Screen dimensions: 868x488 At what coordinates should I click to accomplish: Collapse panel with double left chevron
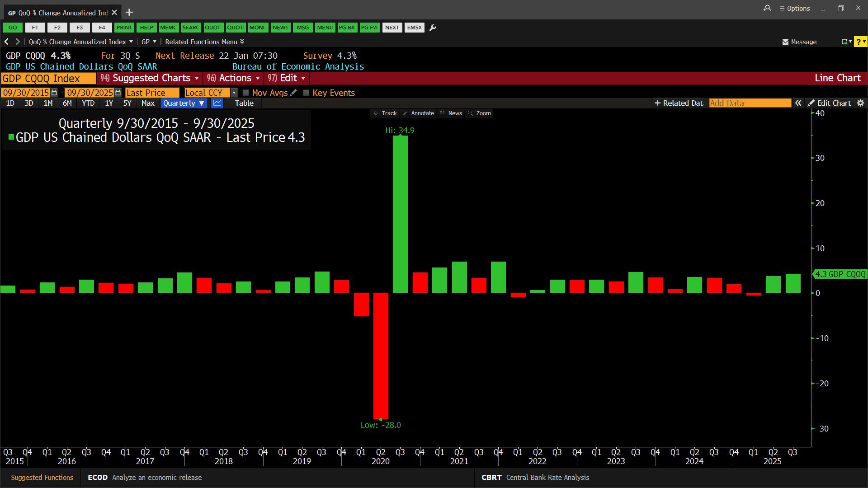pos(798,103)
